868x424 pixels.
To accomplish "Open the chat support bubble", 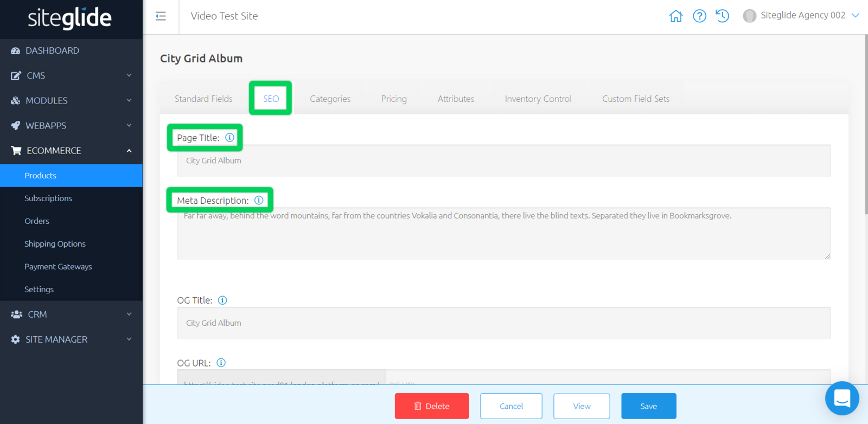I will click(841, 399).
